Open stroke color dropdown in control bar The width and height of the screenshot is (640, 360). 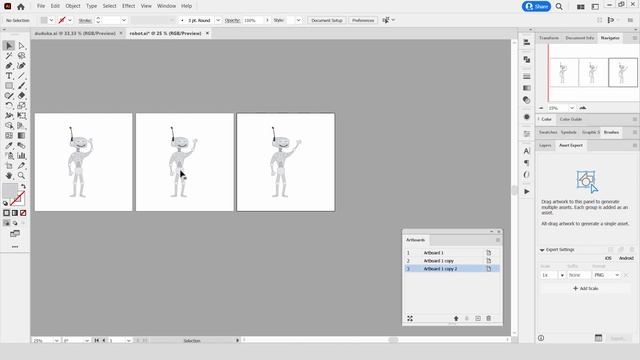click(x=70, y=20)
